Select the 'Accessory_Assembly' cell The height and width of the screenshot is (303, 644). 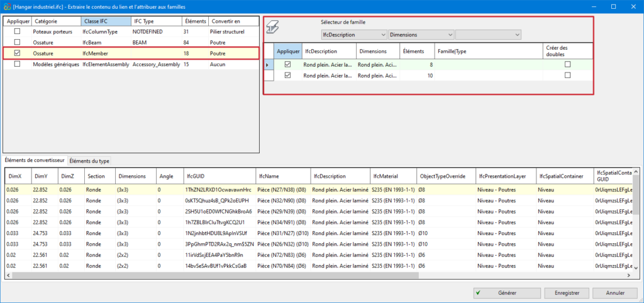[x=156, y=64]
